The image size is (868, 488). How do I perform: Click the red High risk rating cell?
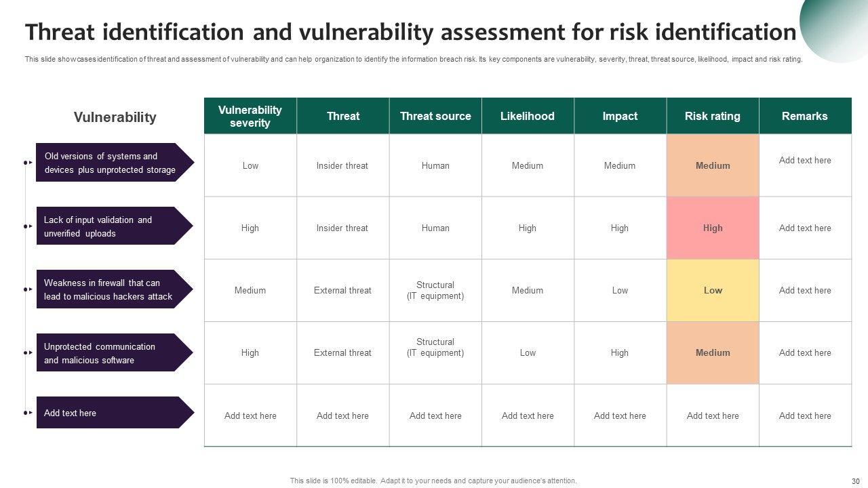click(x=713, y=228)
